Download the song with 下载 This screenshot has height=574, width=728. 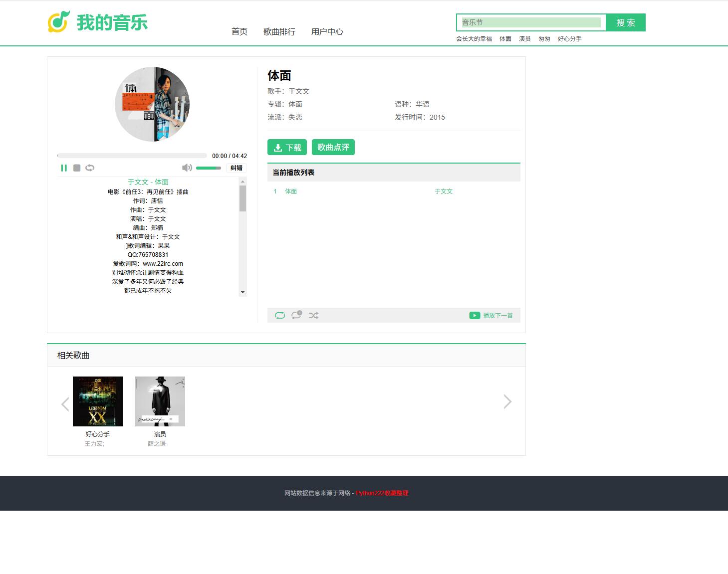[x=287, y=147]
